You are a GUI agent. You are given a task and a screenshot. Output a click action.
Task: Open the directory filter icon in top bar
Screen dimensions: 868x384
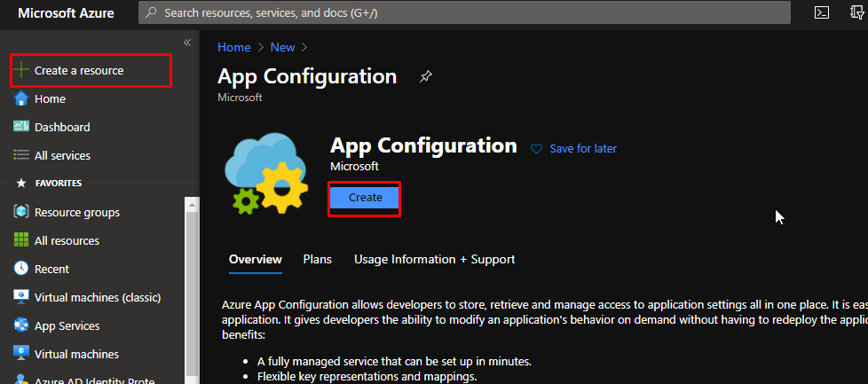tap(857, 12)
